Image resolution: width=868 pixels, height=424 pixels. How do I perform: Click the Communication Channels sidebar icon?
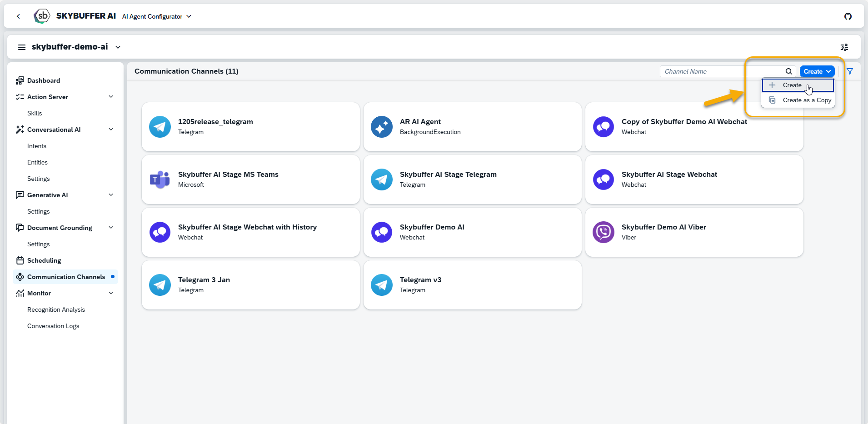pos(20,277)
